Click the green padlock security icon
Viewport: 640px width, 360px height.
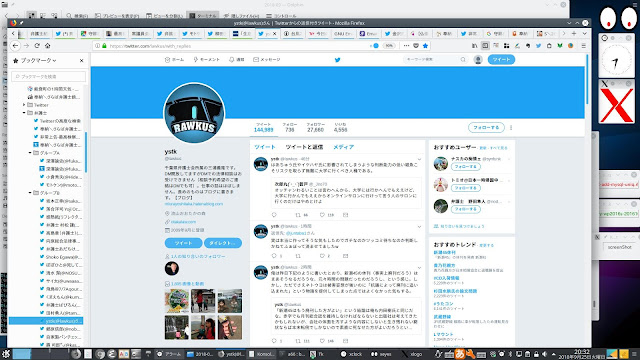point(104,46)
